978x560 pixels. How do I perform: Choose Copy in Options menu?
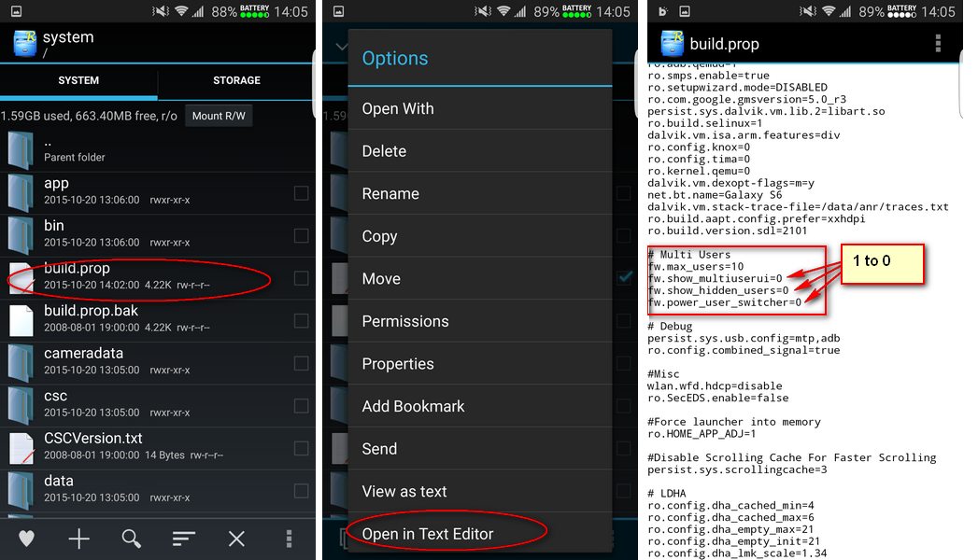pos(479,236)
